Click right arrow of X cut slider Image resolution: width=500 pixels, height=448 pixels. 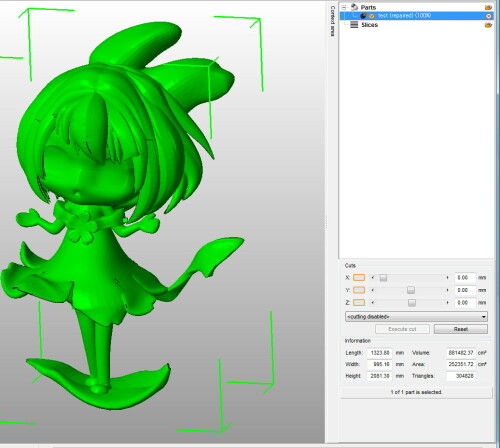pyautogui.click(x=448, y=277)
